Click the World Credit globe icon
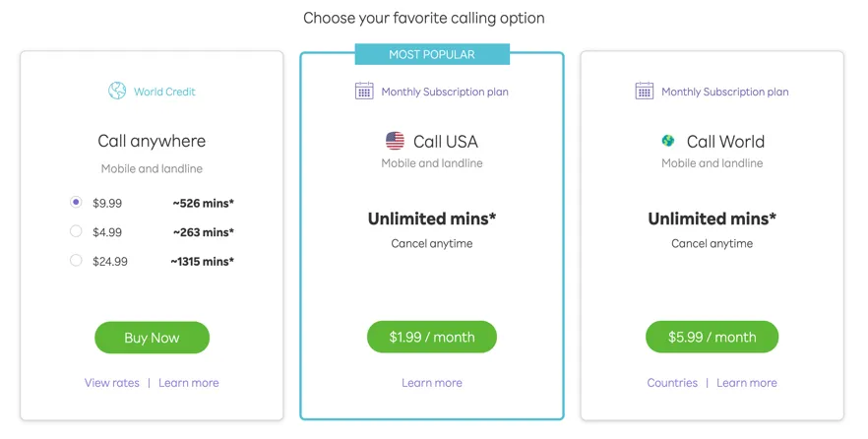Viewport: 868px width, 439px height. (x=117, y=91)
